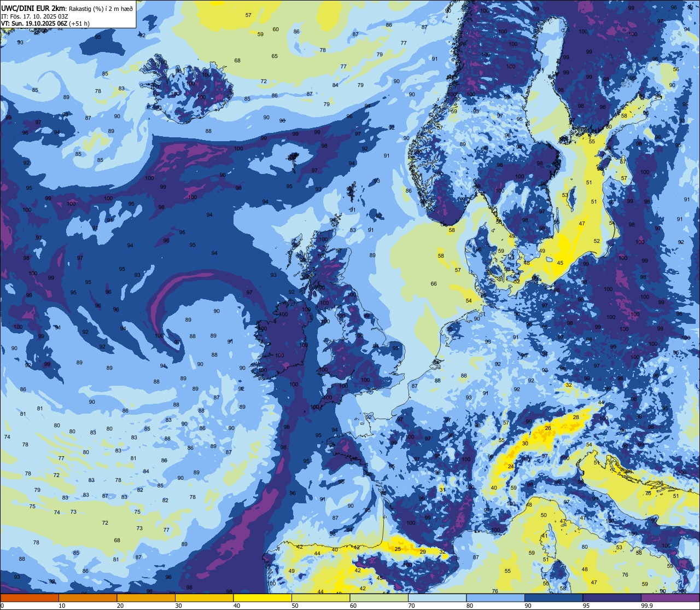Click the '99.9' tick label on the legend

click(x=646, y=606)
